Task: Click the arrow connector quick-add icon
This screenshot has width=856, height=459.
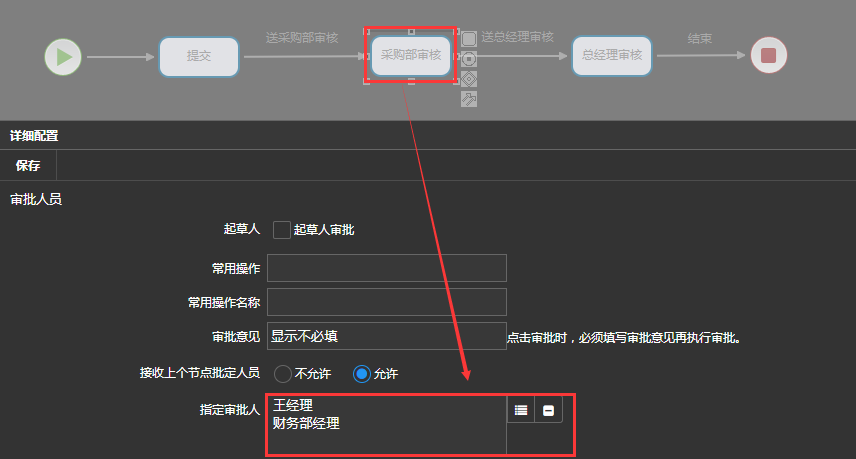Action: click(x=469, y=98)
